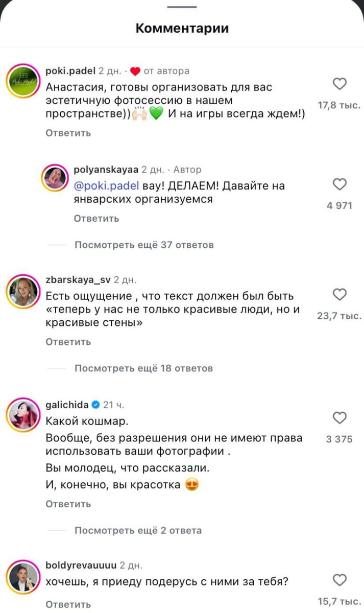The image size is (364, 613).
Task: Tap the heart next to galichida's comment
Action: pyautogui.click(x=340, y=418)
